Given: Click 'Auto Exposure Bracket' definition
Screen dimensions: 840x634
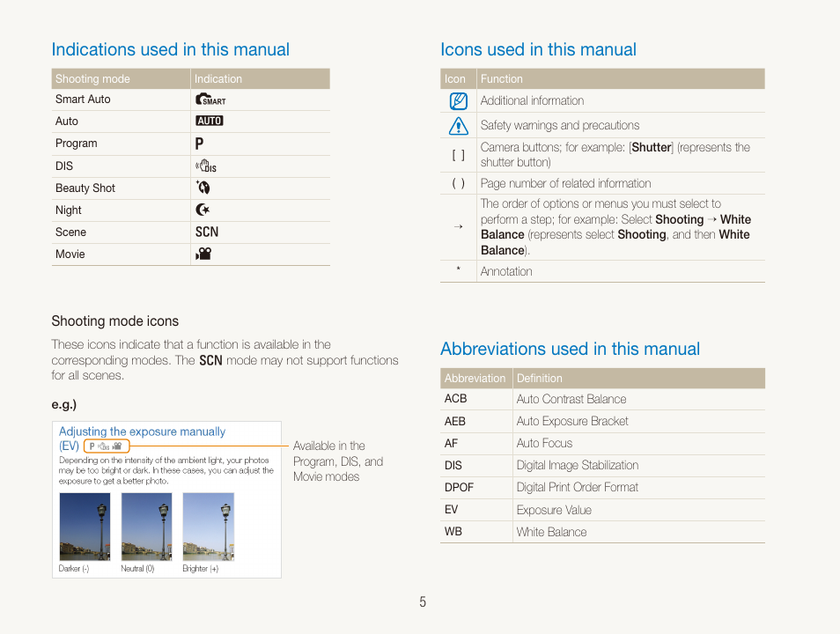Looking at the screenshot, I should click(572, 421).
